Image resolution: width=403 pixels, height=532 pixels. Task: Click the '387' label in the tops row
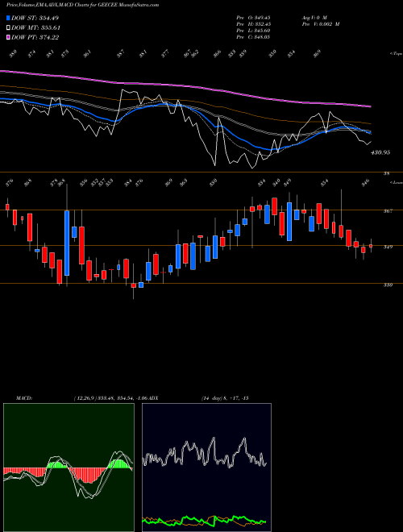(121, 54)
